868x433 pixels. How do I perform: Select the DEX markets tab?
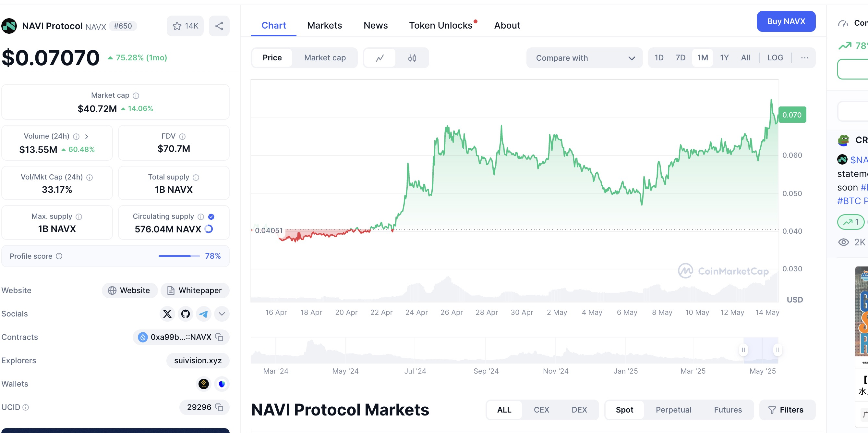pos(579,410)
